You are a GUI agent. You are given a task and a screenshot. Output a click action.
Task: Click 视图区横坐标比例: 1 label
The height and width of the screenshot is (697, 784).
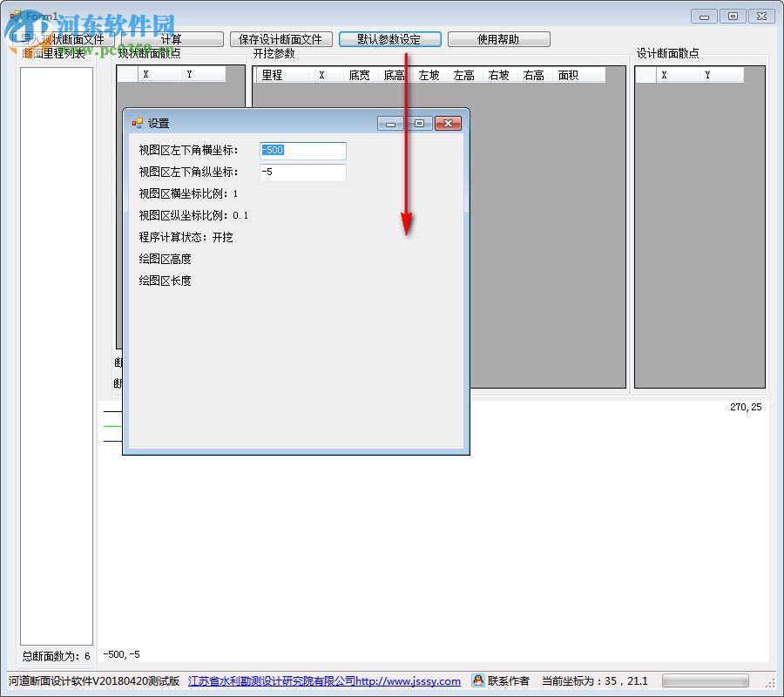click(x=188, y=194)
